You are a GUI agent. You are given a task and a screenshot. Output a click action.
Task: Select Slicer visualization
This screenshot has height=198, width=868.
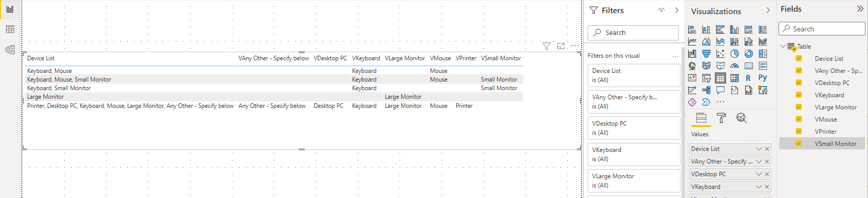(x=706, y=78)
